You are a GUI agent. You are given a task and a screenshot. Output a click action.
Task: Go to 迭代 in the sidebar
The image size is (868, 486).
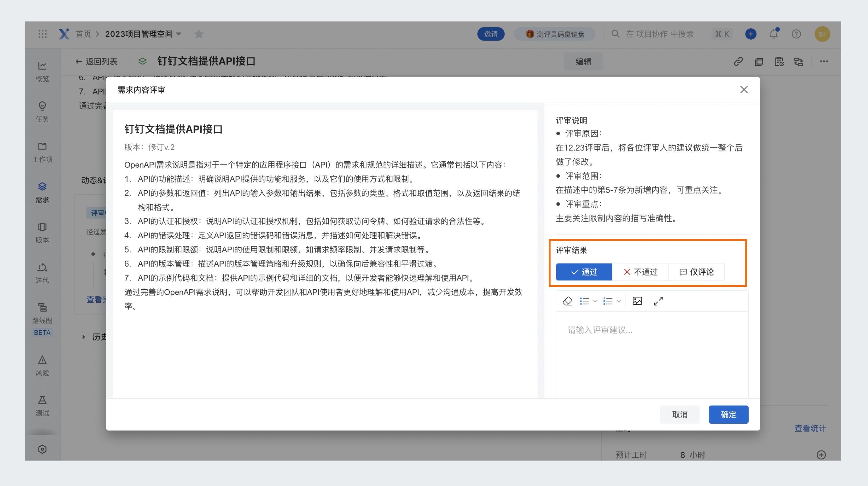click(42, 273)
